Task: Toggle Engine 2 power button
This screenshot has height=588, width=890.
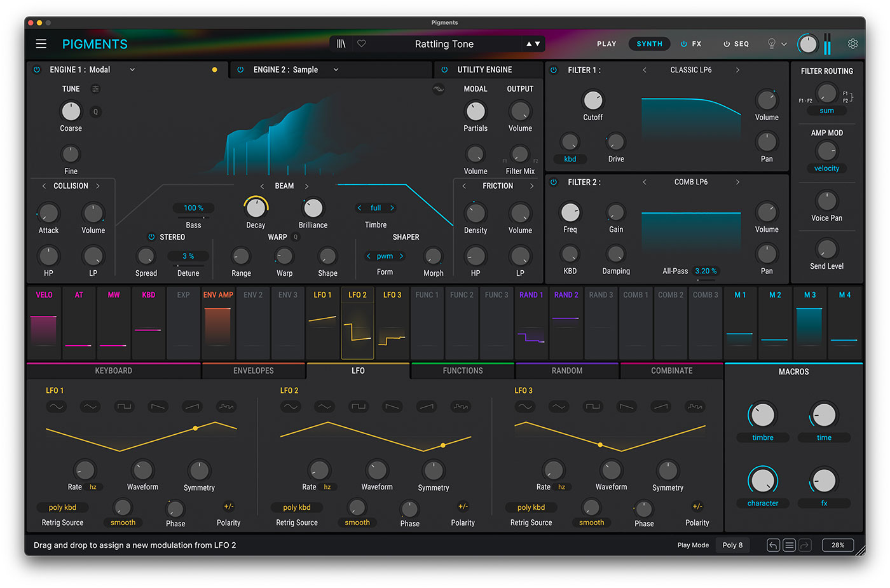Action: tap(240, 70)
